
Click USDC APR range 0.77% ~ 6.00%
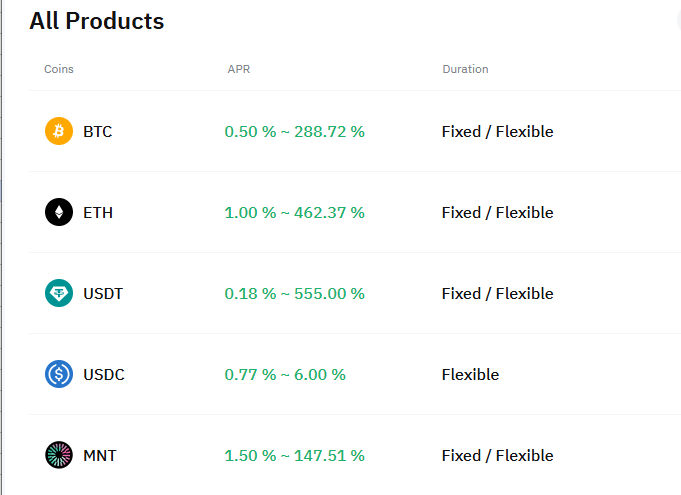[x=285, y=375]
